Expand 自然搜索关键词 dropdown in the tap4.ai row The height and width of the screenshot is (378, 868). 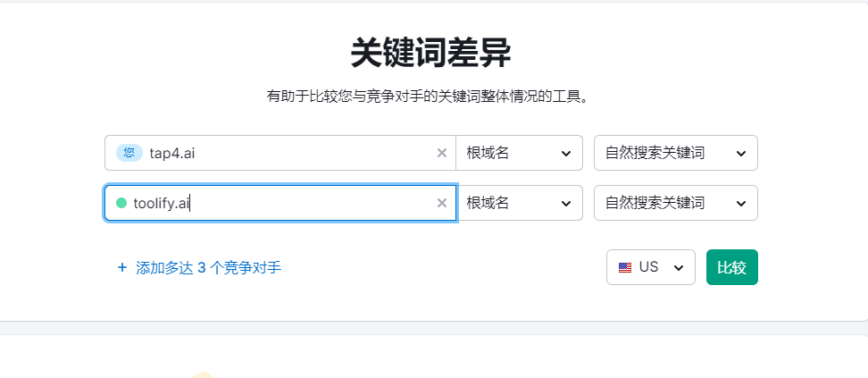(x=675, y=153)
